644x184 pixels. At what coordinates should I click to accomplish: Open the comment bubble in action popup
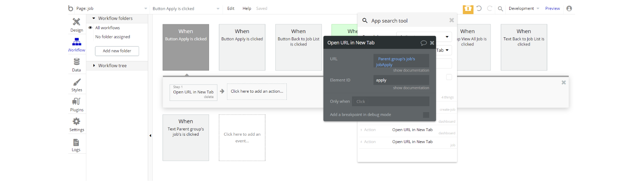click(423, 43)
